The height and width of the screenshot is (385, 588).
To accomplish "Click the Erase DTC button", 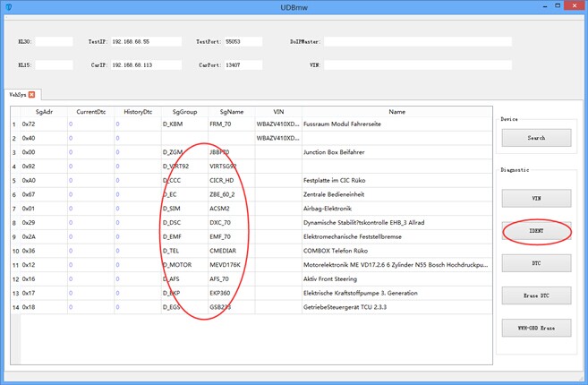I will pyautogui.click(x=536, y=295).
